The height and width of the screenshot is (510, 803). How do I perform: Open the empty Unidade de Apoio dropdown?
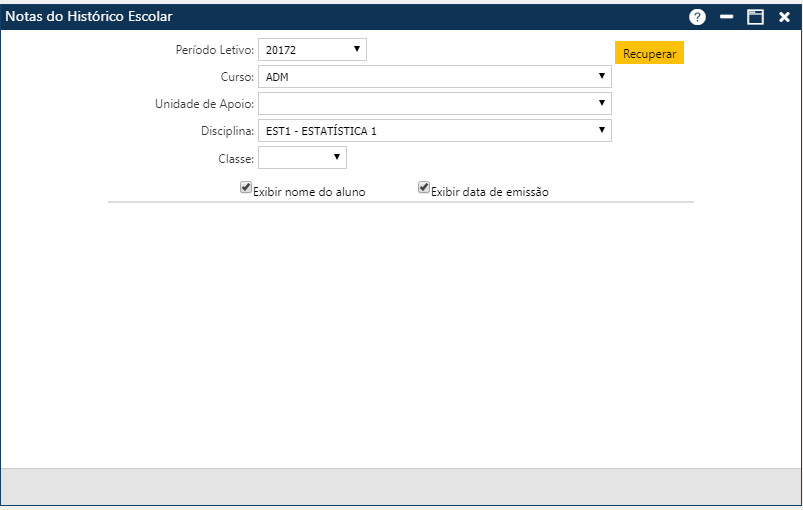coord(434,104)
